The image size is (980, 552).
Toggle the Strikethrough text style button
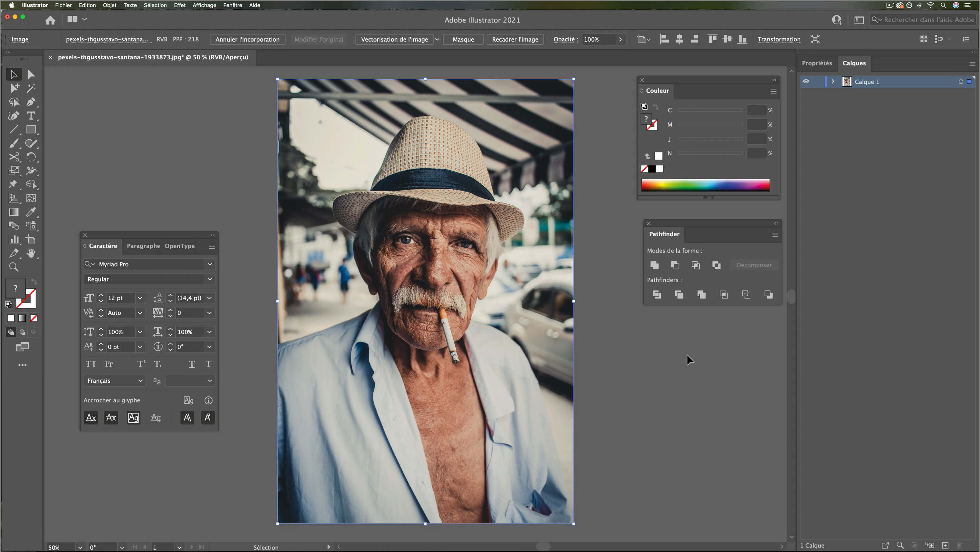coord(208,364)
